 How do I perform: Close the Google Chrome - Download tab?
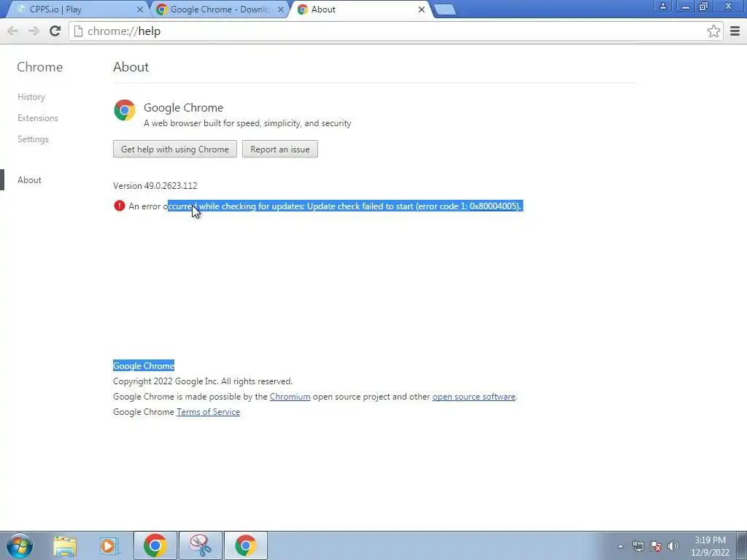tap(281, 9)
